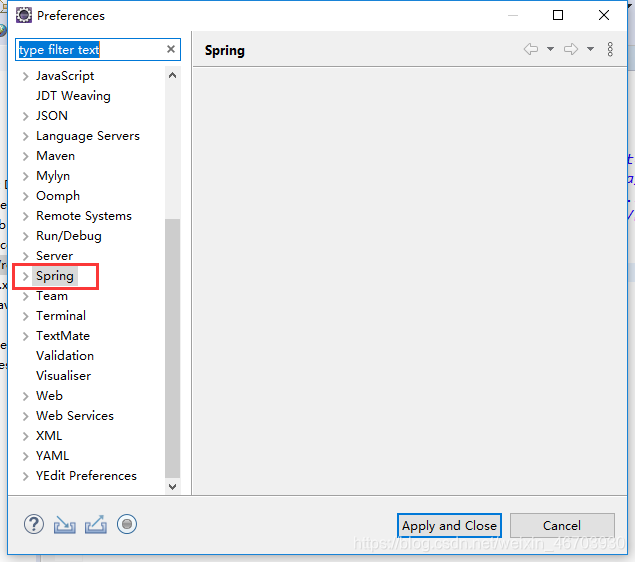
Task: Click the tree scrollbar down arrow
Action: pyautogui.click(x=173, y=486)
